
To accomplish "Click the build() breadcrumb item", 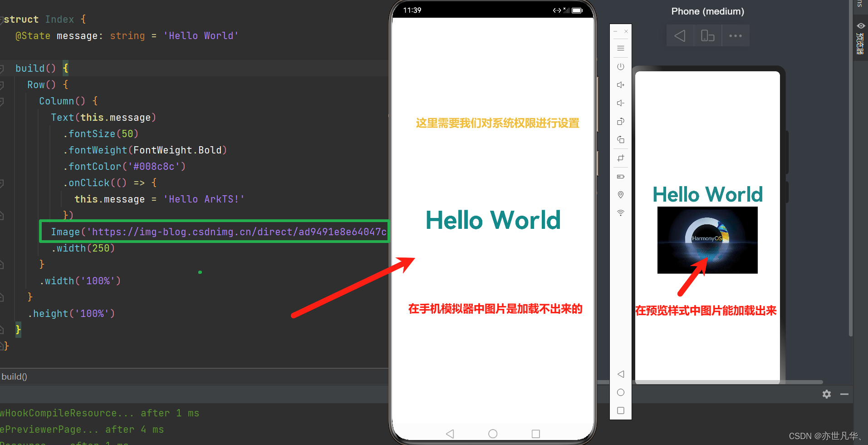I will click(x=14, y=376).
